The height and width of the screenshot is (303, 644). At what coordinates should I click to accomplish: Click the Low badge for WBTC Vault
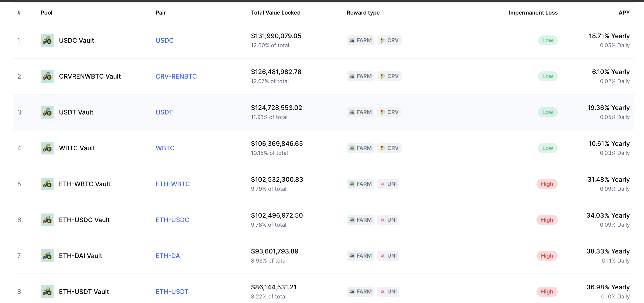coord(548,148)
